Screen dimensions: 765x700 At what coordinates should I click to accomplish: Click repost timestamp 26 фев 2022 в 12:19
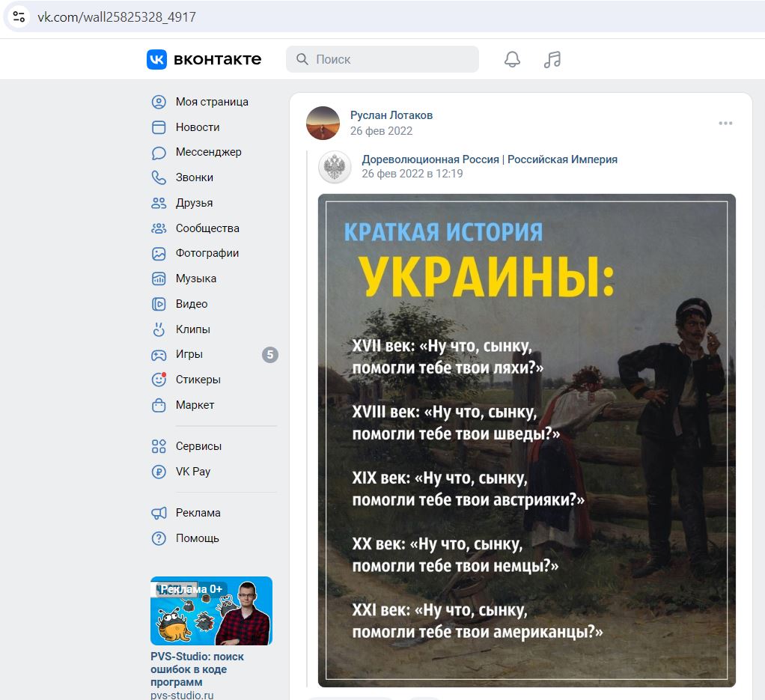pyautogui.click(x=412, y=174)
